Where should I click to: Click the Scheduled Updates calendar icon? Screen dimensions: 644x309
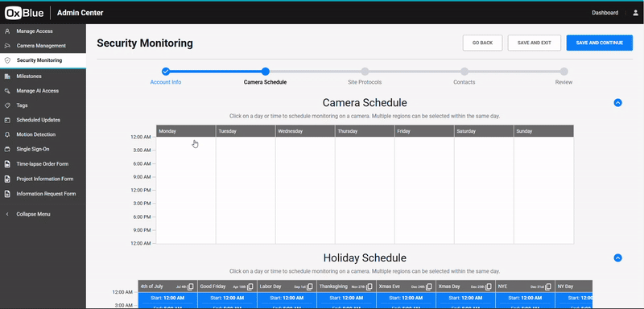point(7,120)
